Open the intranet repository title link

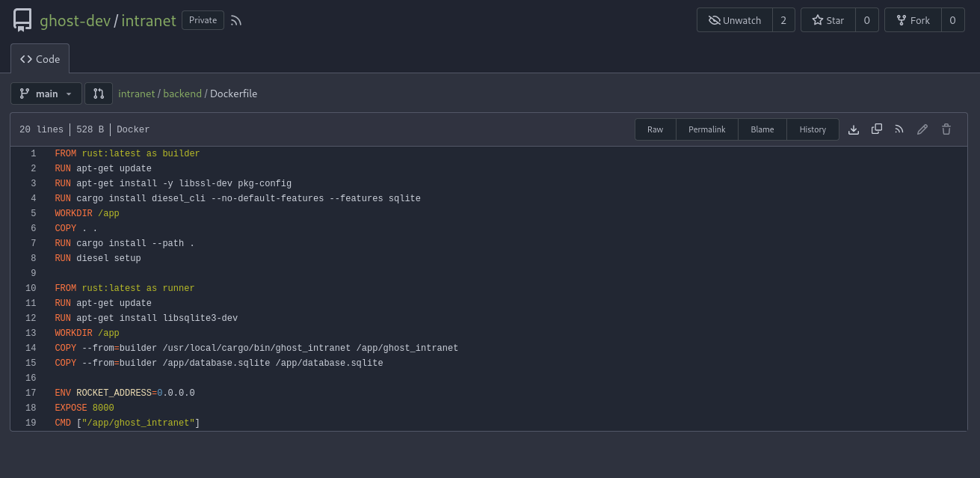149,21
